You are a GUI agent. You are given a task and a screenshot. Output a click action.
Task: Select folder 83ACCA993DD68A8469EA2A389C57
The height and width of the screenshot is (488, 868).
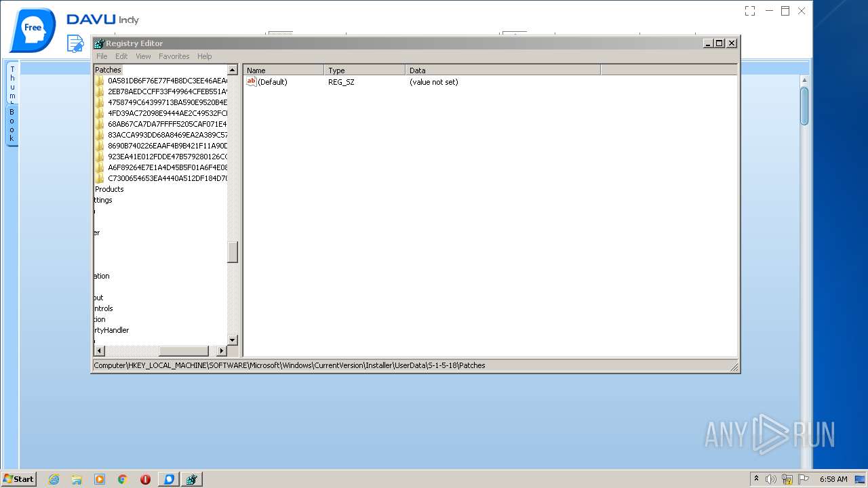tap(167, 135)
